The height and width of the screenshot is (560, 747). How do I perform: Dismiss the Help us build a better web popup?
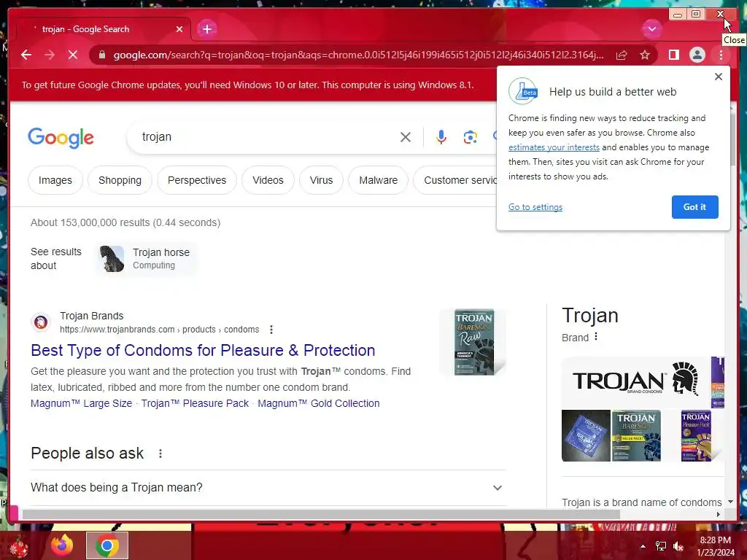point(719,77)
